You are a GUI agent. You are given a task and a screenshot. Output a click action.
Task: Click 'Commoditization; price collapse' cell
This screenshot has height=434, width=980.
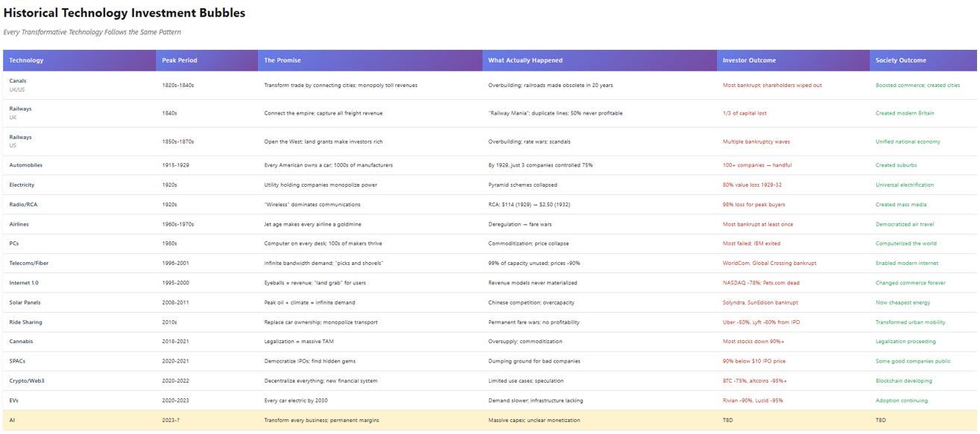(599, 243)
